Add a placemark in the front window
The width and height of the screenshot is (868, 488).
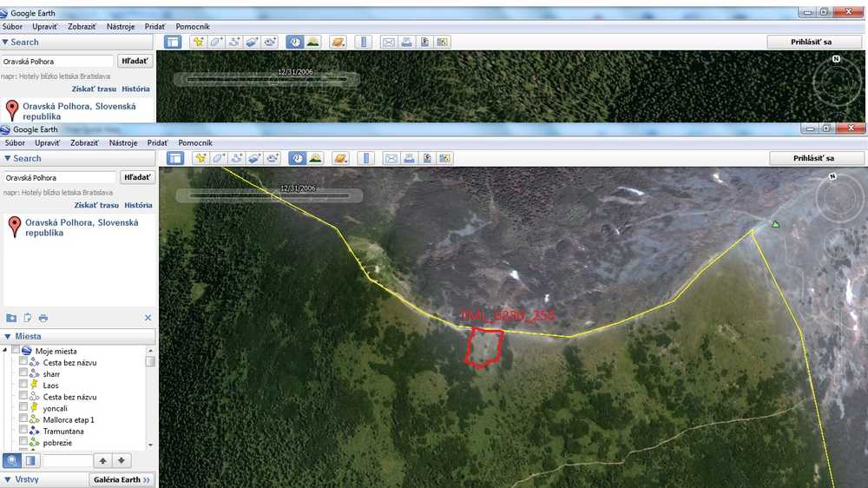tap(201, 158)
